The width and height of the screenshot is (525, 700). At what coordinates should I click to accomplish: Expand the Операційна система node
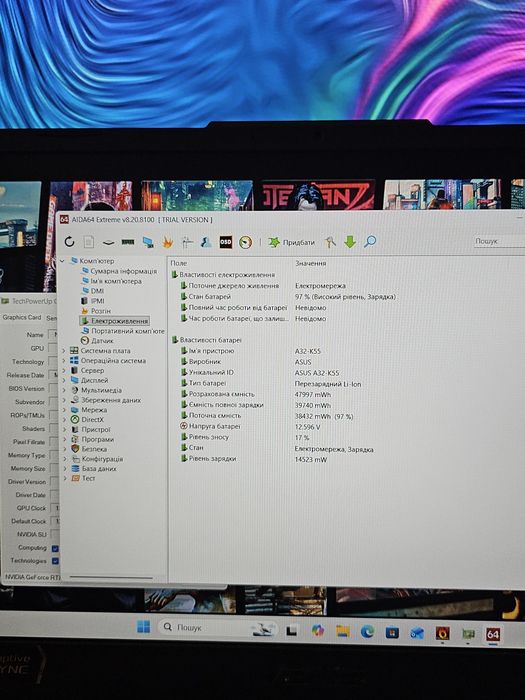(x=64, y=361)
